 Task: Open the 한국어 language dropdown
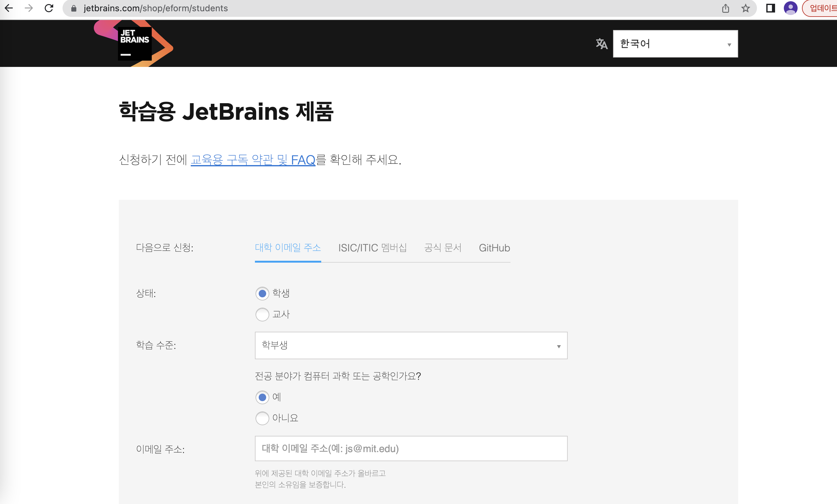[675, 44]
